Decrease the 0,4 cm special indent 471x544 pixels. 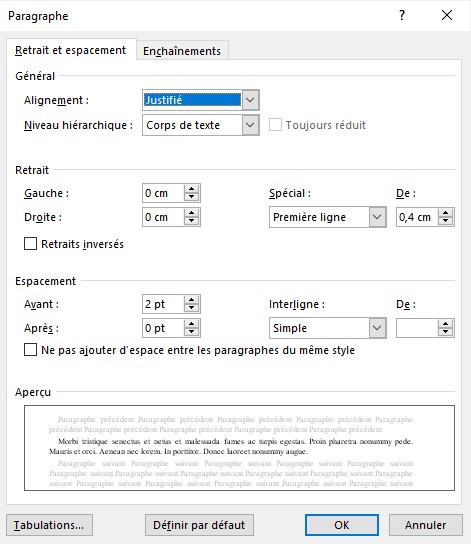click(x=446, y=221)
